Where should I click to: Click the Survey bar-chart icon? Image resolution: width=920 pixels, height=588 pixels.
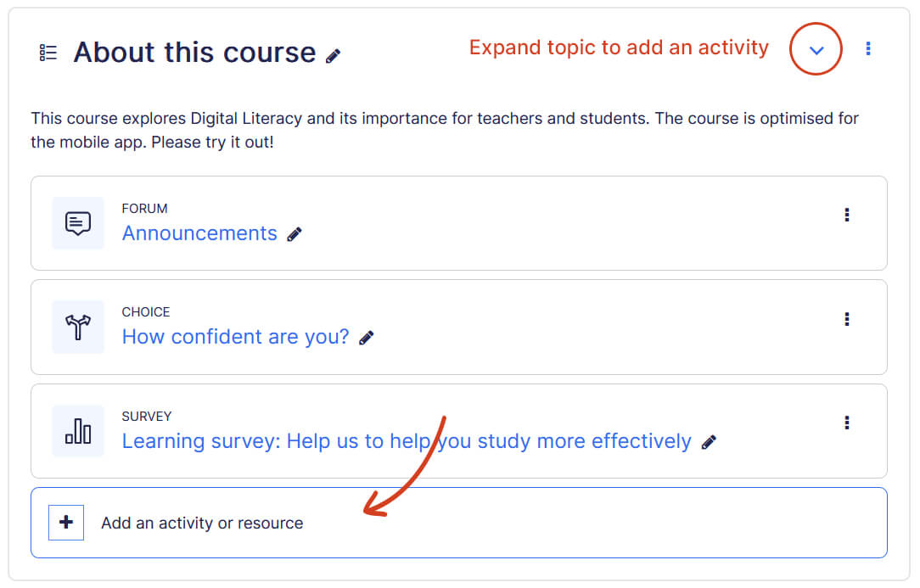pos(77,431)
